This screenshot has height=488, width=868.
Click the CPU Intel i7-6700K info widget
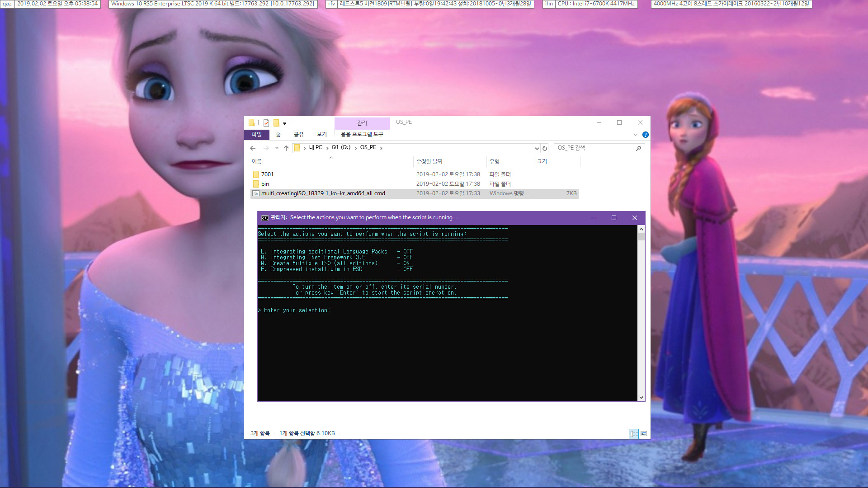tap(596, 4)
